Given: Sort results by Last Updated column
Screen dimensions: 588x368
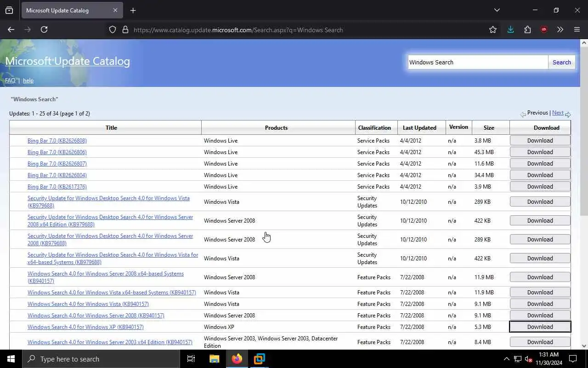Looking at the screenshot, I should [419, 128].
